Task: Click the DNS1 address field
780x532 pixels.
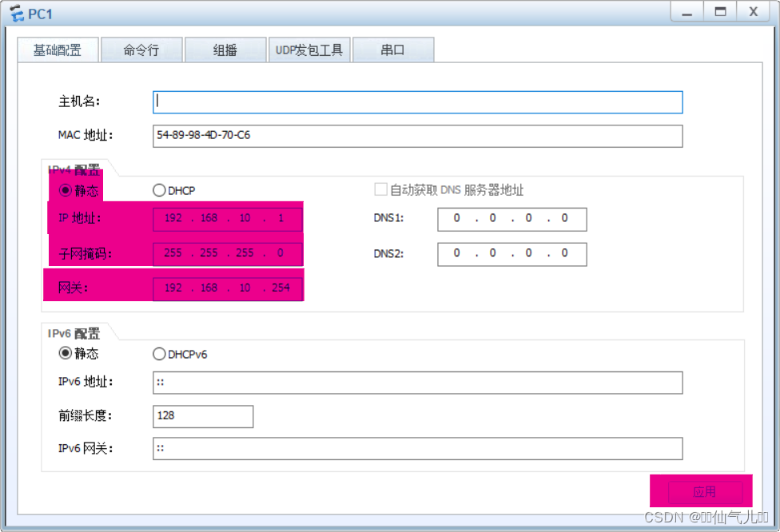Action: coord(512,219)
